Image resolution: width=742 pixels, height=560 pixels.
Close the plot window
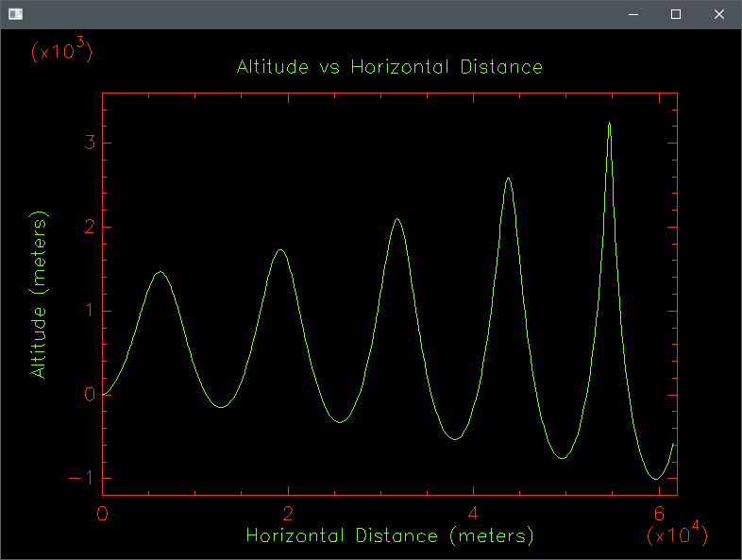[719, 14]
